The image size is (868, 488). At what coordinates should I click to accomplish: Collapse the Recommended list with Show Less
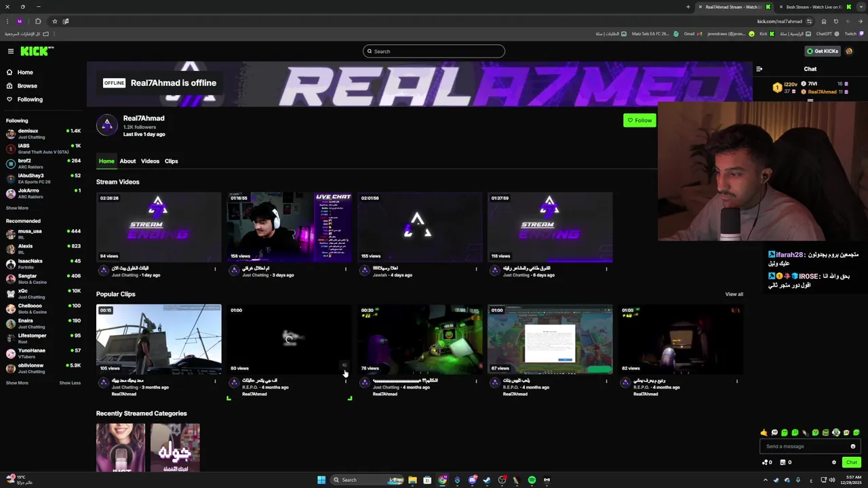70,383
